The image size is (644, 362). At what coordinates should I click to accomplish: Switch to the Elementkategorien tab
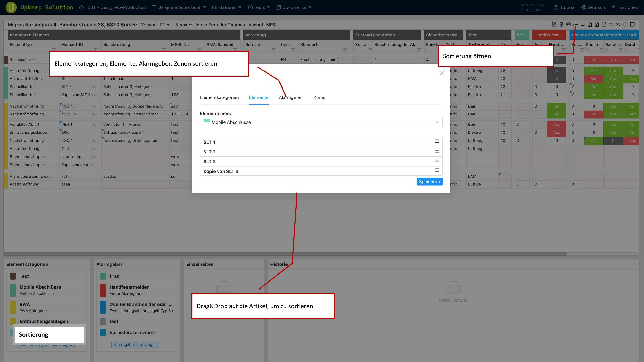click(219, 97)
